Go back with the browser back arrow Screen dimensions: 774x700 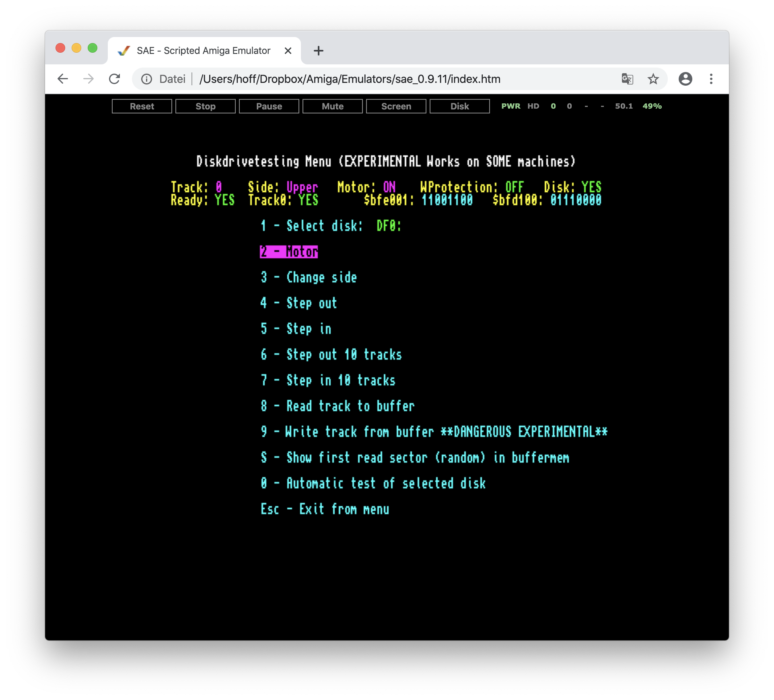[x=63, y=79]
